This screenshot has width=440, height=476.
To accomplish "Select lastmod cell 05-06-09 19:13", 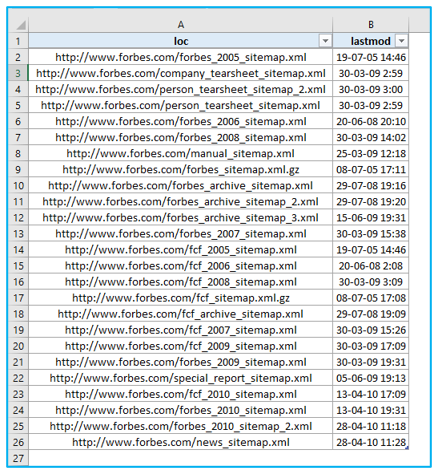I will (x=371, y=378).
